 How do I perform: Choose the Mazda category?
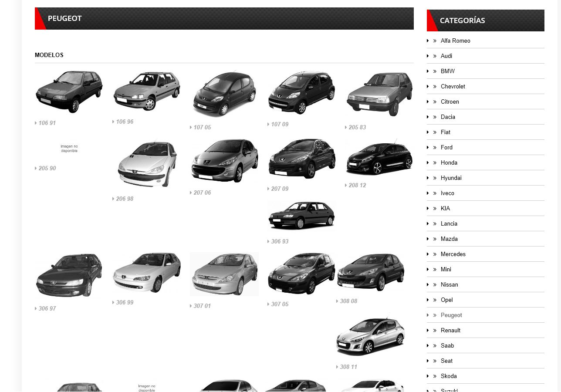pos(449,239)
